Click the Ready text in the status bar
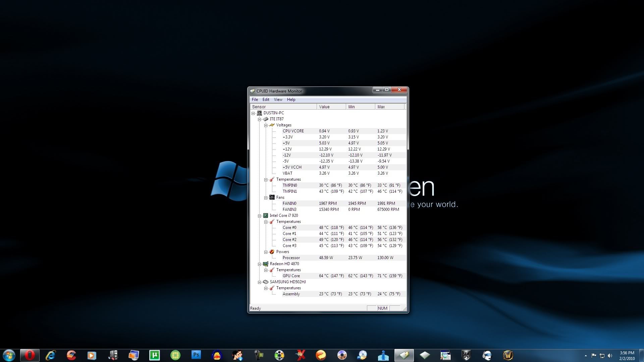 click(256, 308)
